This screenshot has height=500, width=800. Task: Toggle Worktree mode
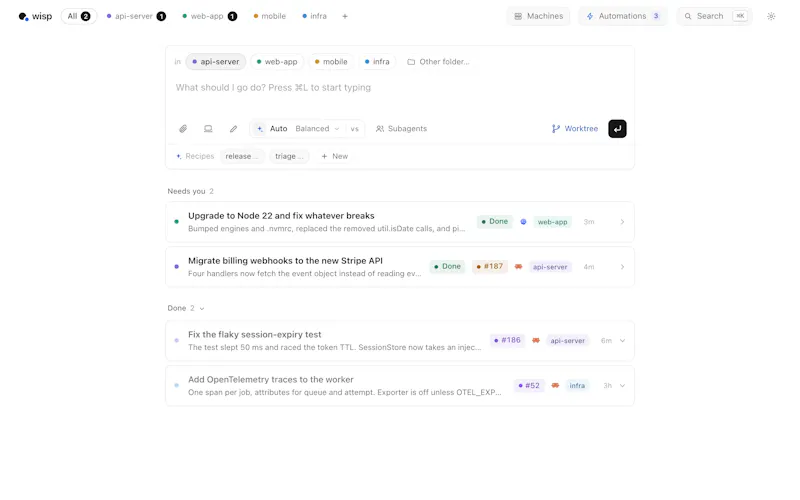574,129
